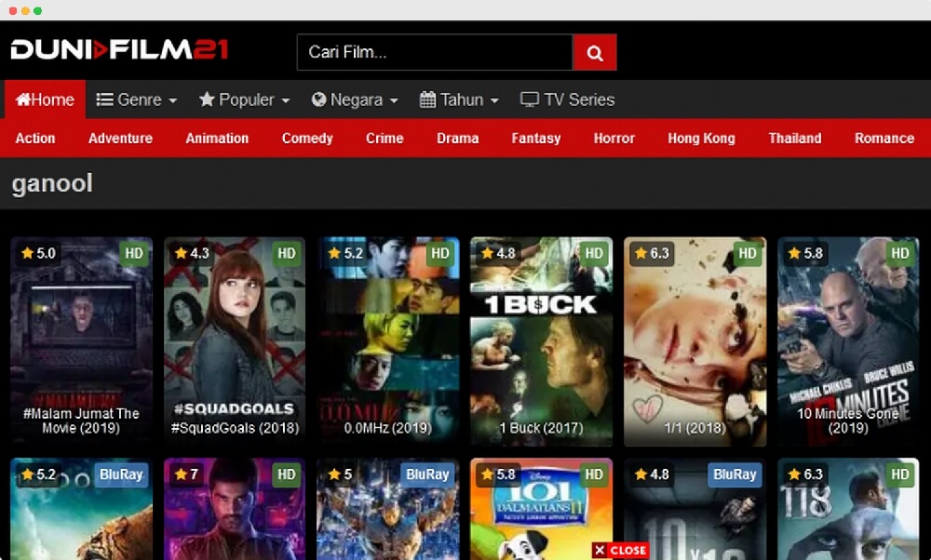Click the red search magnifier button
The image size is (931, 560).
(595, 52)
